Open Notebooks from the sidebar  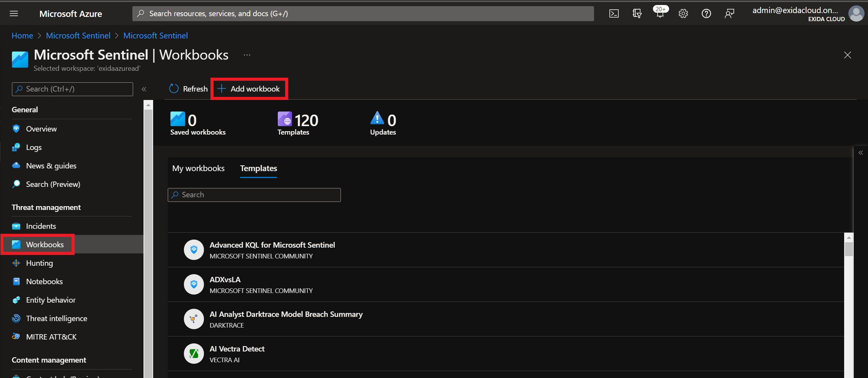coord(44,281)
